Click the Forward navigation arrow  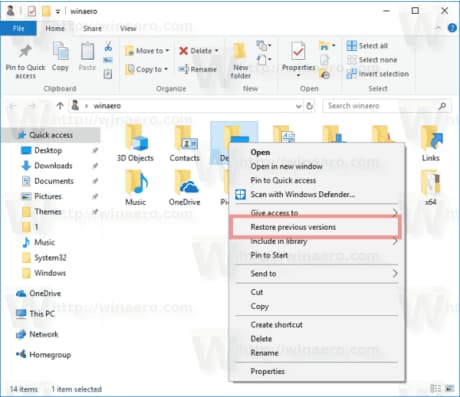coord(32,106)
